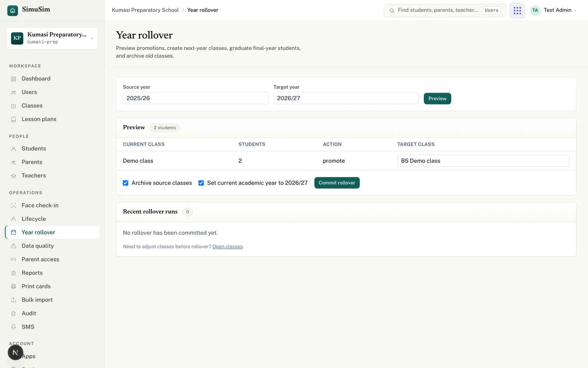
Task: Click the SimuSim home logo icon
Action: pos(12,10)
